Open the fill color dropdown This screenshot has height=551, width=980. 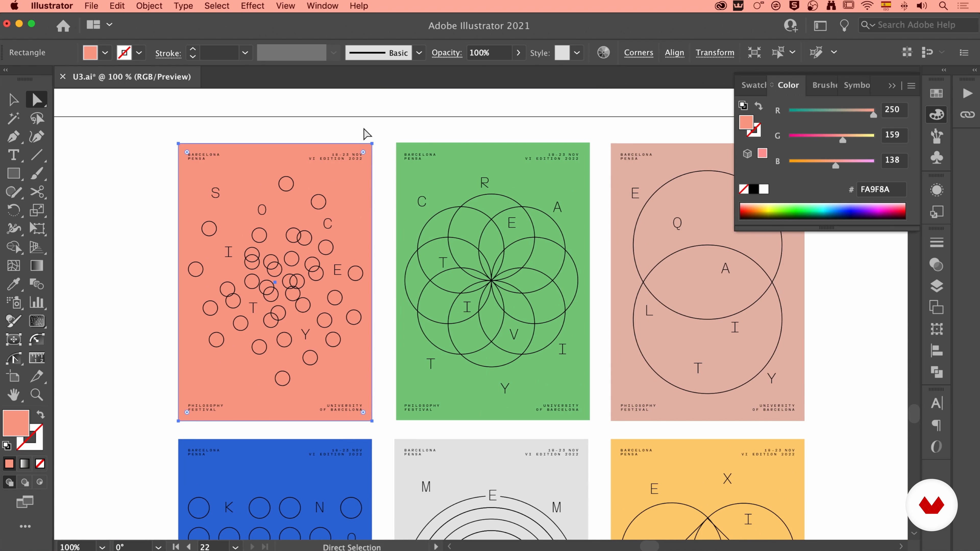tap(105, 53)
